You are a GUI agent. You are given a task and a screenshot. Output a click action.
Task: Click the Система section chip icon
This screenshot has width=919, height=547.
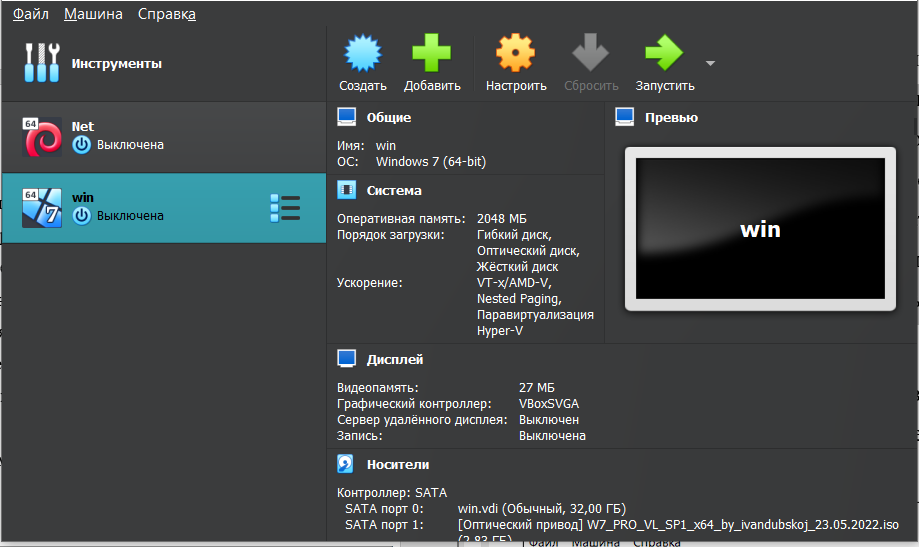pos(346,190)
